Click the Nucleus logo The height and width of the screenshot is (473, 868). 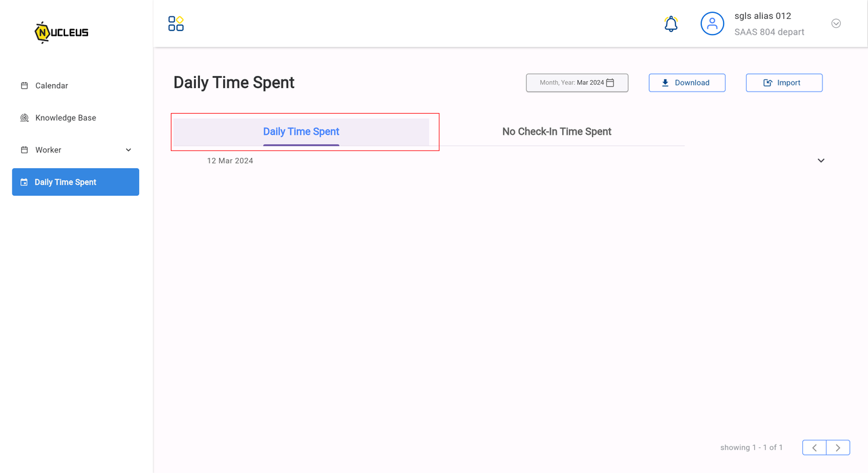(x=62, y=32)
